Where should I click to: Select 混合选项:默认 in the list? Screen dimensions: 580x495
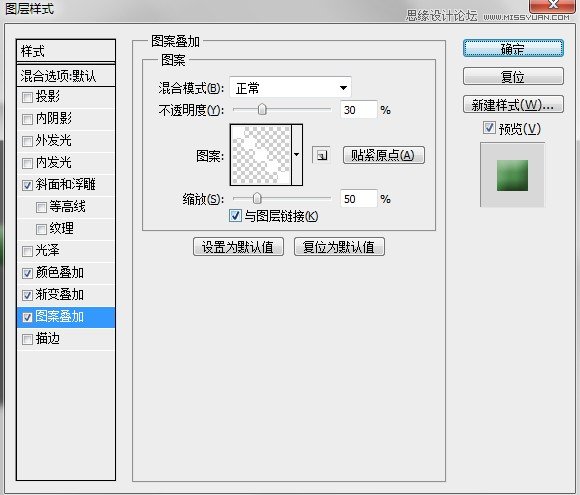pyautogui.click(x=66, y=76)
